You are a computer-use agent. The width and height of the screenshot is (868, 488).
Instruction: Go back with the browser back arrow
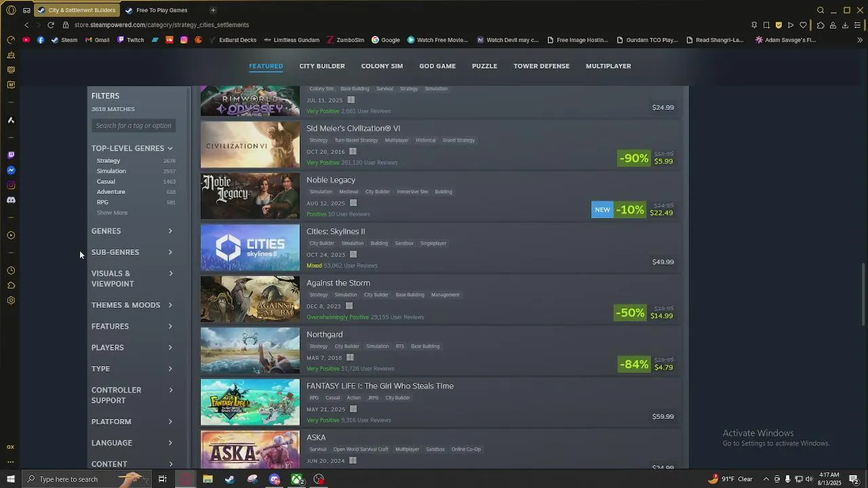pyautogui.click(x=26, y=25)
